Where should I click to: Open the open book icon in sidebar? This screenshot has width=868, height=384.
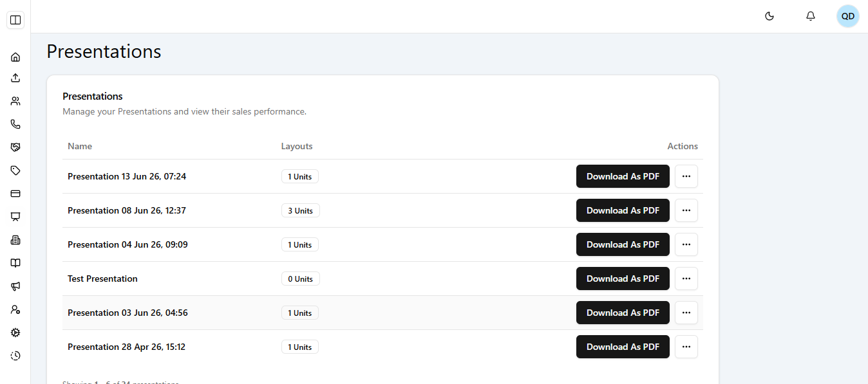(15, 263)
